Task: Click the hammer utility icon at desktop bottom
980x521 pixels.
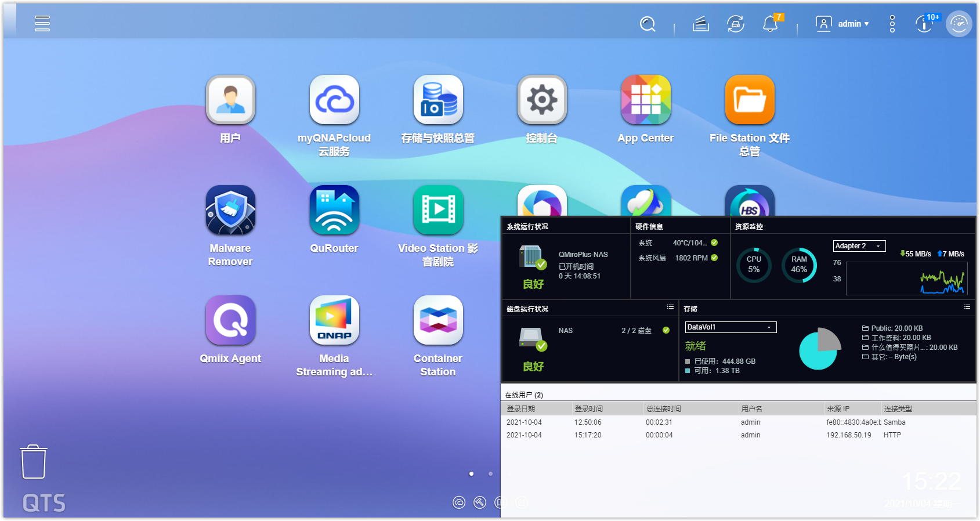Action: click(480, 502)
